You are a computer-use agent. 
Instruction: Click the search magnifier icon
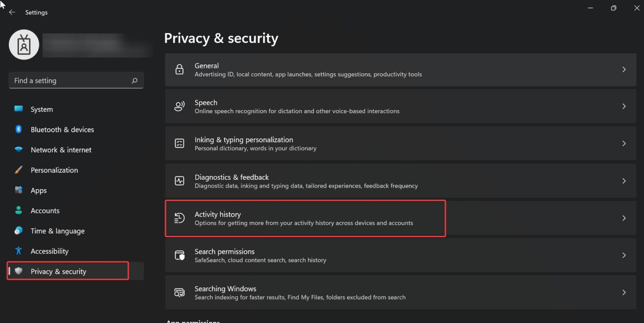pos(135,80)
